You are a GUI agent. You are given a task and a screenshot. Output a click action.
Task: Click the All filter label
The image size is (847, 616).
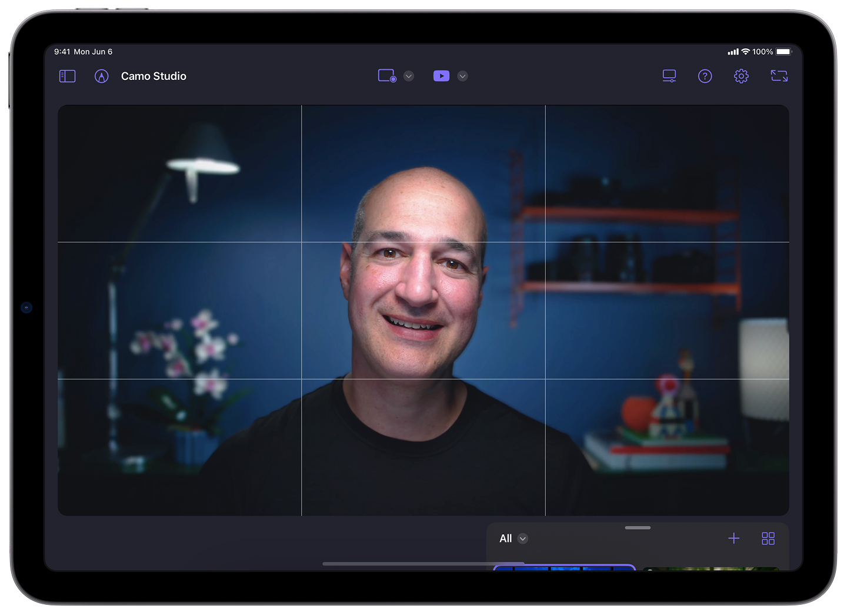(x=505, y=538)
